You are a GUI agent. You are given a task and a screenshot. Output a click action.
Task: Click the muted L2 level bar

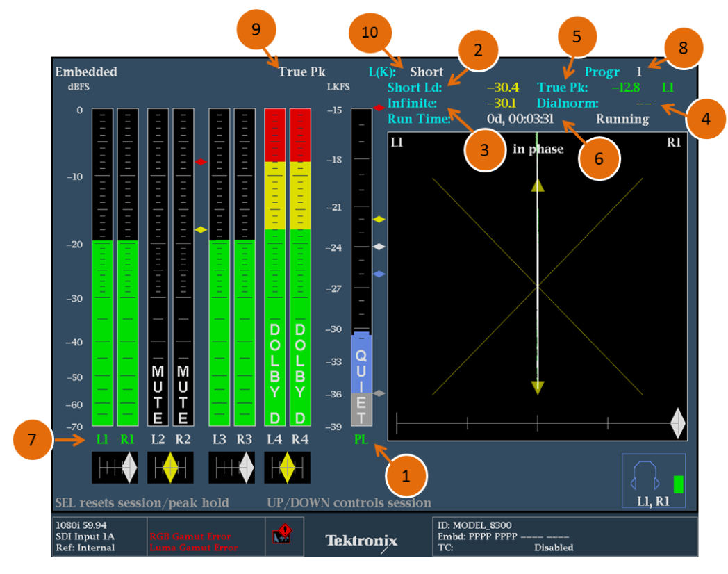(158, 267)
